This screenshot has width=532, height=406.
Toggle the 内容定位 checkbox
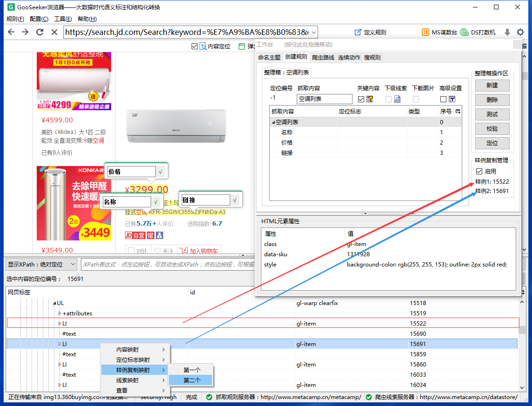(x=194, y=47)
